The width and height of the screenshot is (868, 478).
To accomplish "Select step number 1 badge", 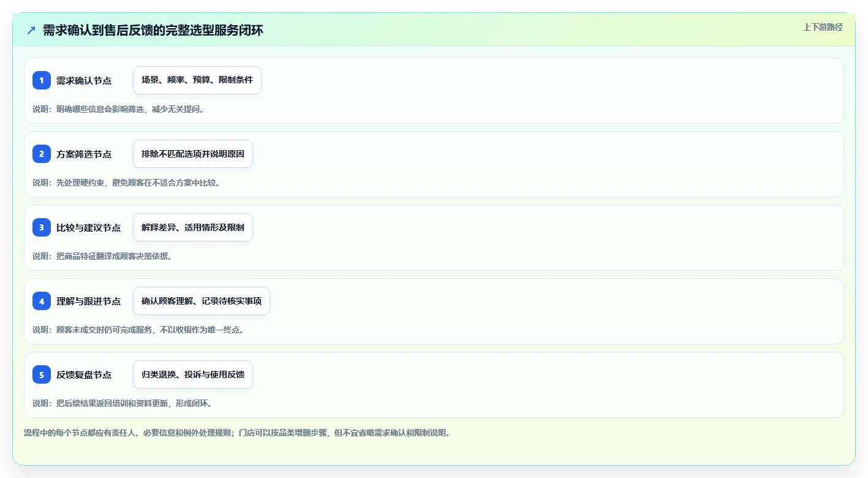I will click(42, 80).
